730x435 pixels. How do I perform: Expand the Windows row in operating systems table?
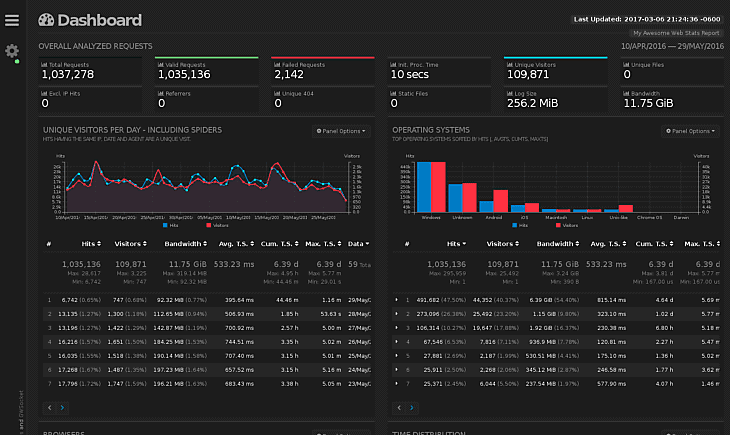[x=397, y=300]
